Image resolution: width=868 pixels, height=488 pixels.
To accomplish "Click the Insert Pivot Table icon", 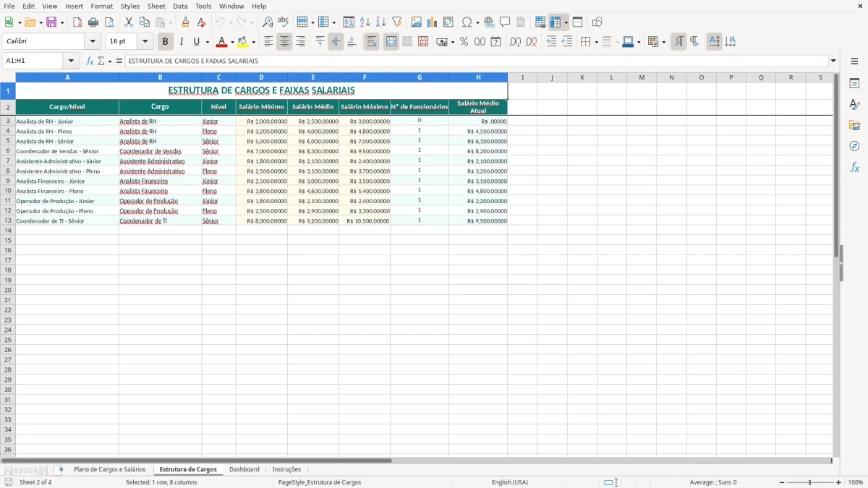I will pyautogui.click(x=448, y=22).
